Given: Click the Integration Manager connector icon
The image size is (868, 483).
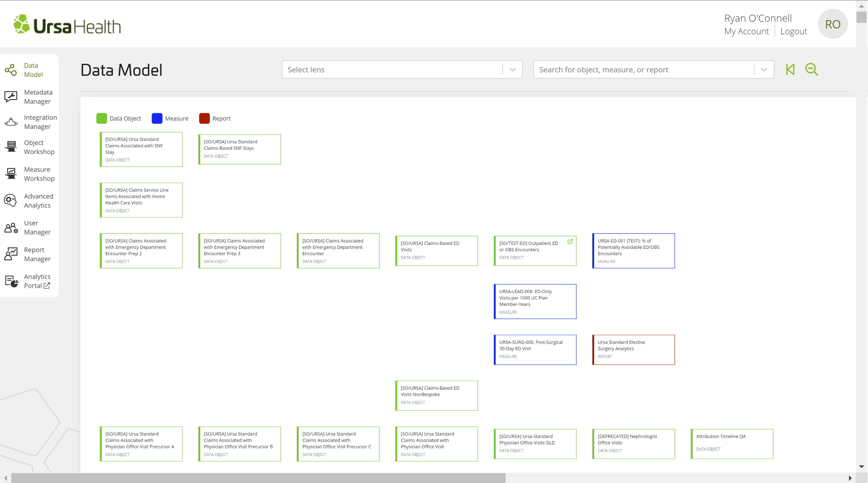Looking at the screenshot, I should (x=11, y=122).
